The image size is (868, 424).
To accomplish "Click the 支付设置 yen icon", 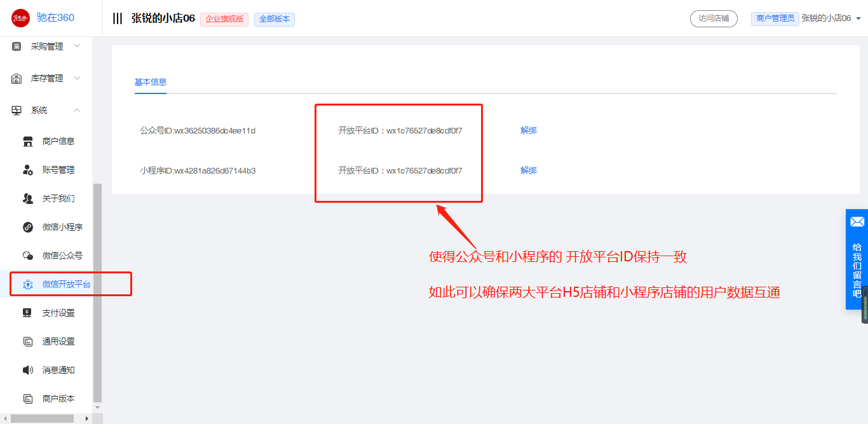I will point(28,313).
